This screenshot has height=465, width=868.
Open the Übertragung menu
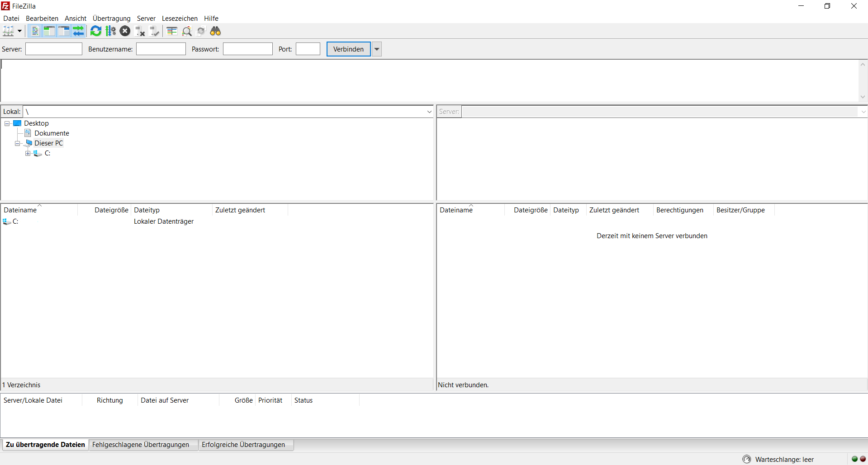coord(112,19)
